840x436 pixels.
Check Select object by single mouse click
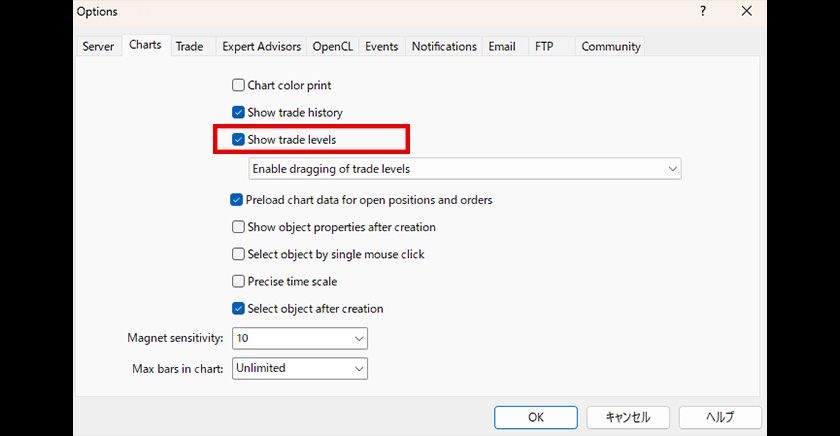[x=238, y=254]
